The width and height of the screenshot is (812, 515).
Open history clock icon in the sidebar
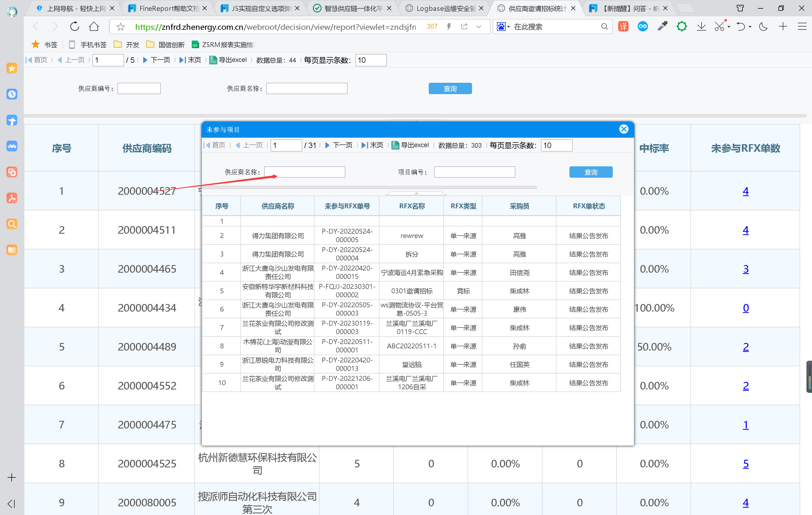12,94
